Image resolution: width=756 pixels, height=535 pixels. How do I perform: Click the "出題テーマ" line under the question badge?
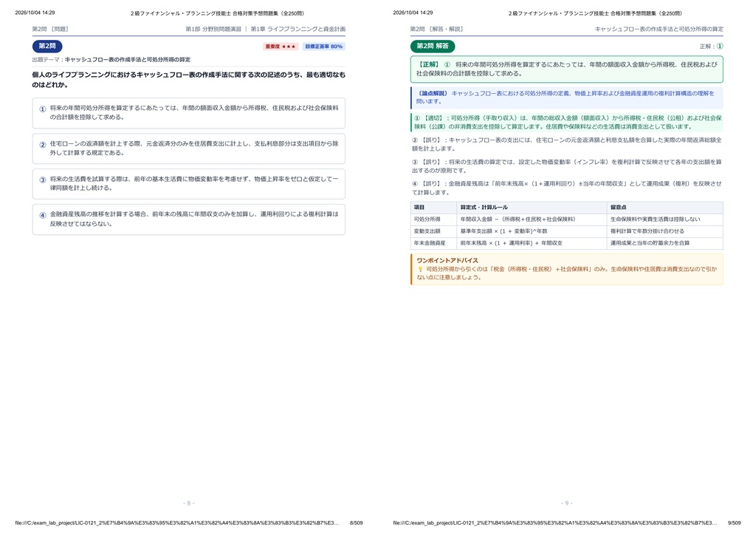(x=111, y=60)
